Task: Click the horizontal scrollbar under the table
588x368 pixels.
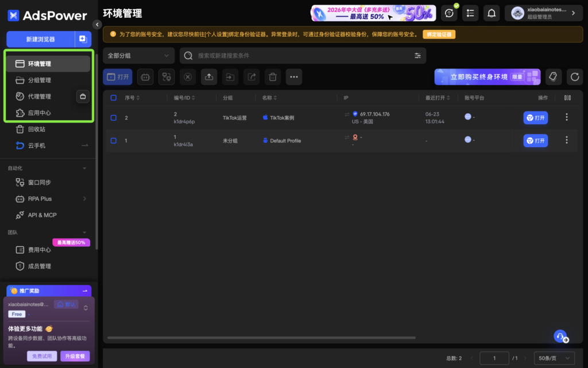Action: click(261, 338)
